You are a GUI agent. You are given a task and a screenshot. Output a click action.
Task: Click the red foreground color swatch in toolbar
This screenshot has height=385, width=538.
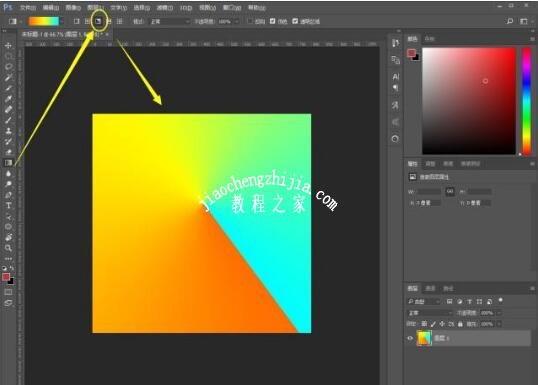[x=6, y=277]
